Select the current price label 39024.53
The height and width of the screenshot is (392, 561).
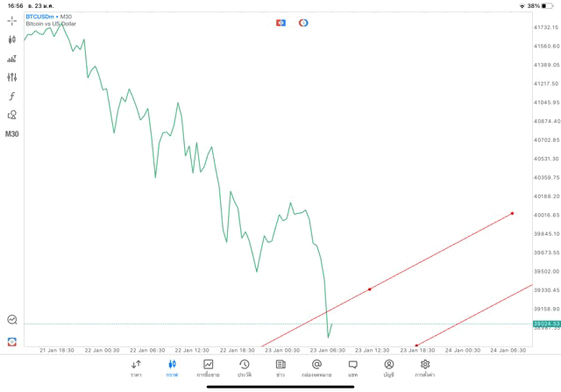pyautogui.click(x=545, y=324)
